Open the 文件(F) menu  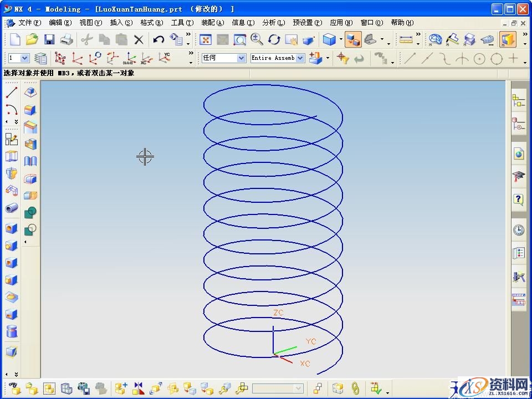pyautogui.click(x=29, y=23)
